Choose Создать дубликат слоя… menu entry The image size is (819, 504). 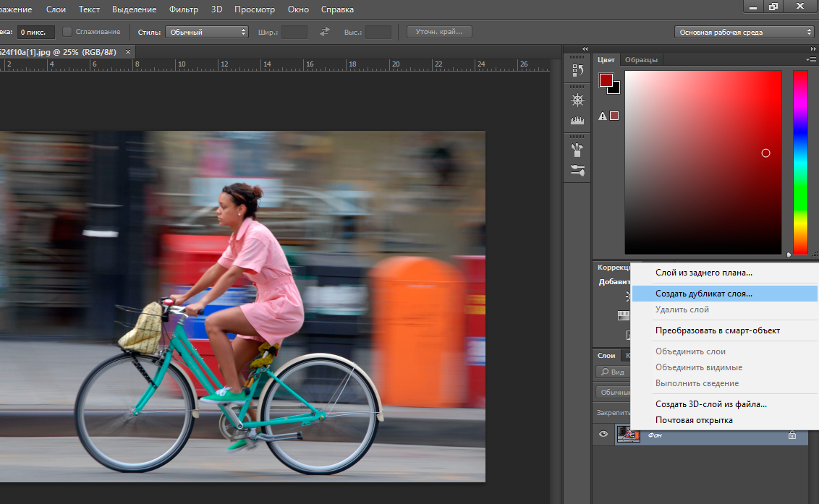click(724, 294)
